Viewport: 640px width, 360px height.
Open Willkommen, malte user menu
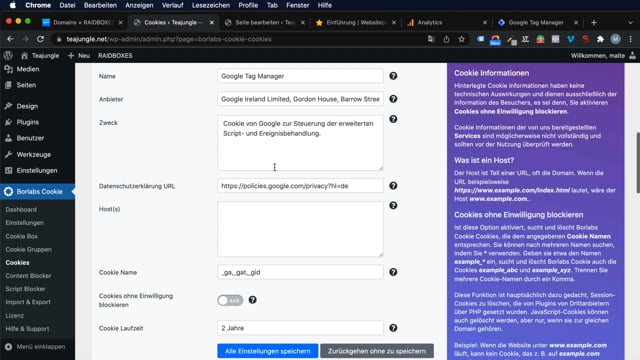pos(603,56)
